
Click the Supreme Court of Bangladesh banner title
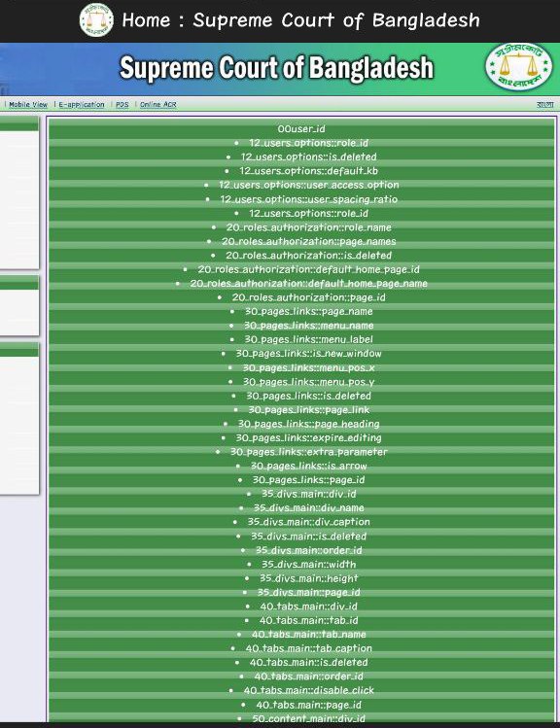pos(277,68)
